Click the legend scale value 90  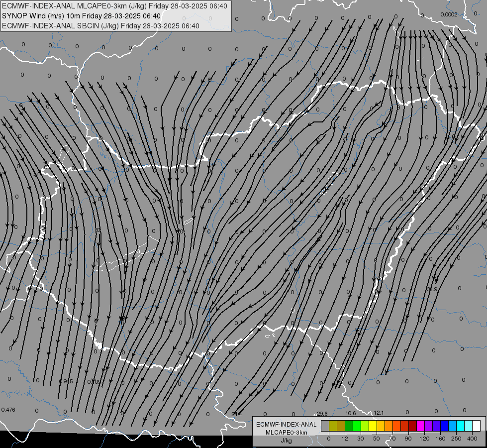tap(408, 439)
